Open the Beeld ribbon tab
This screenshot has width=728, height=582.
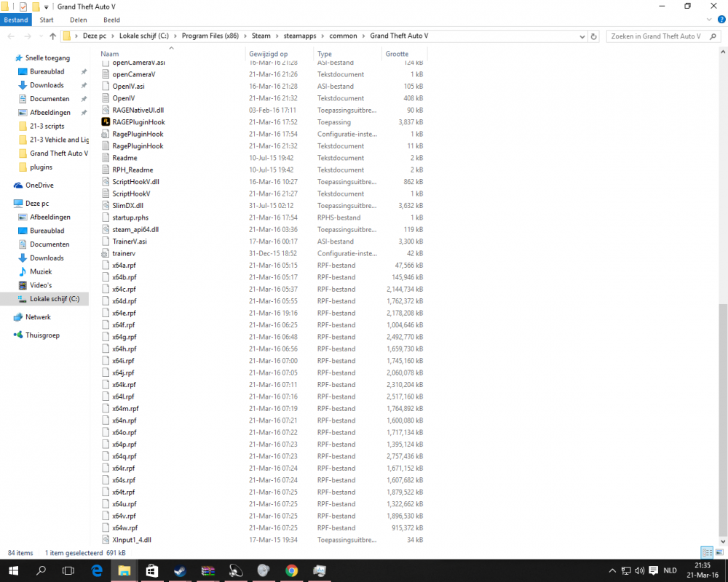[x=111, y=20]
